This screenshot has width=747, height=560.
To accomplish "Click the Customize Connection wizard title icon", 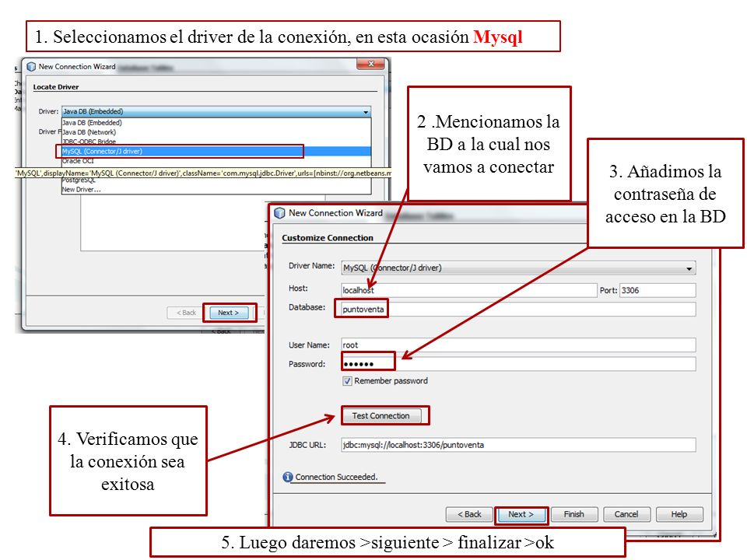I will tap(279, 213).
